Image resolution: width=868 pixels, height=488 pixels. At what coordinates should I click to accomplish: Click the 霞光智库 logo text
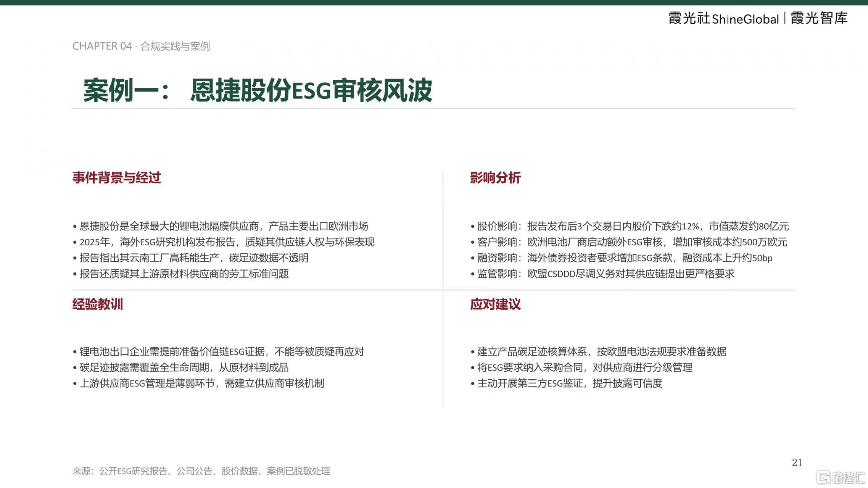point(819,18)
